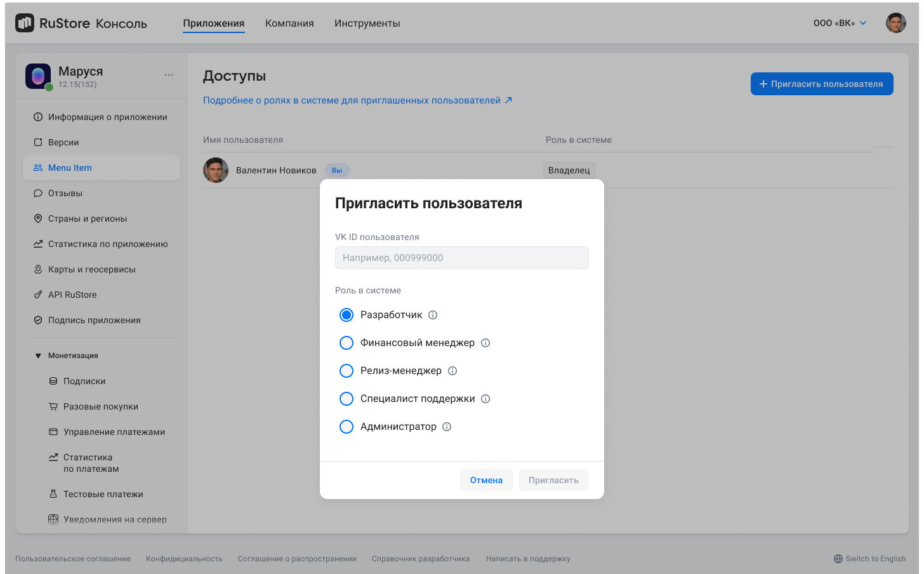Open Соглашение о распространении link

(297, 559)
